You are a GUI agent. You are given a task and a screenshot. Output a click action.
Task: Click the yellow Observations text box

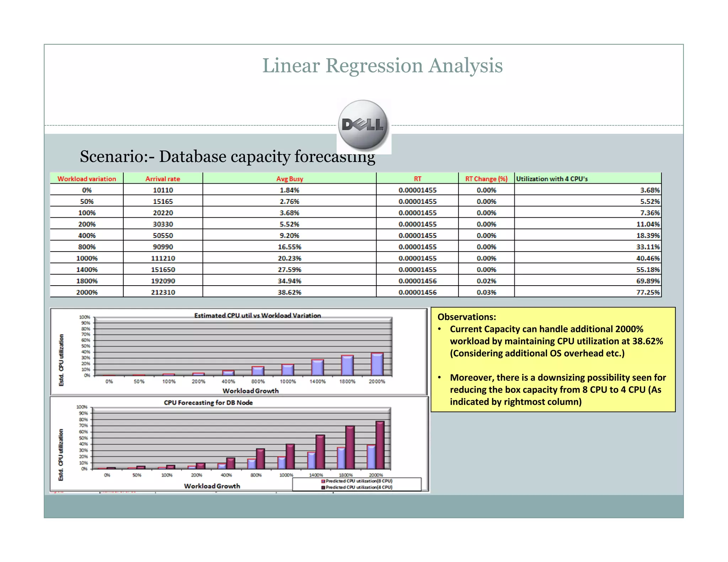tap(553, 359)
